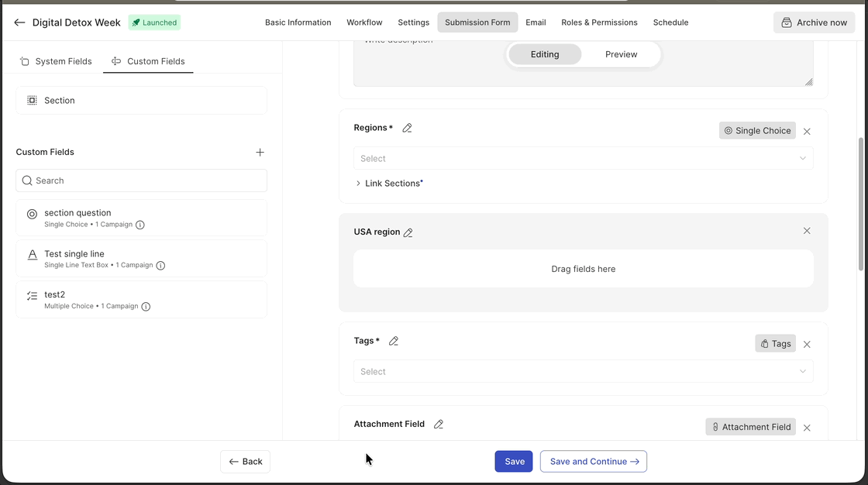Show info for section question field
This screenshot has width=868, height=485.
click(140, 225)
